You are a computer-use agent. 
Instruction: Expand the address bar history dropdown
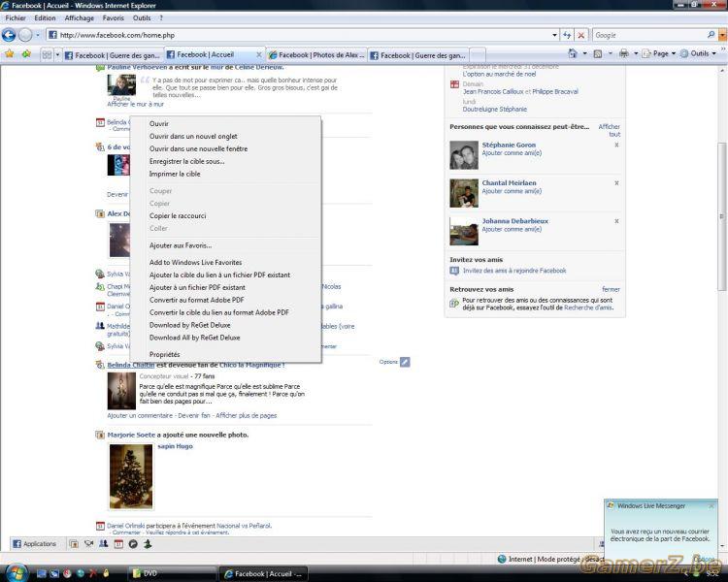click(x=554, y=35)
